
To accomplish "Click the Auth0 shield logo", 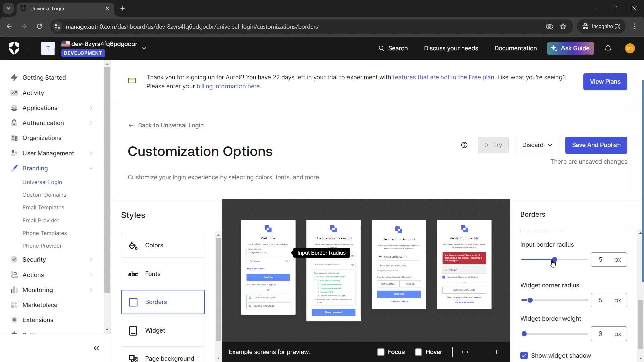I will tap(14, 48).
